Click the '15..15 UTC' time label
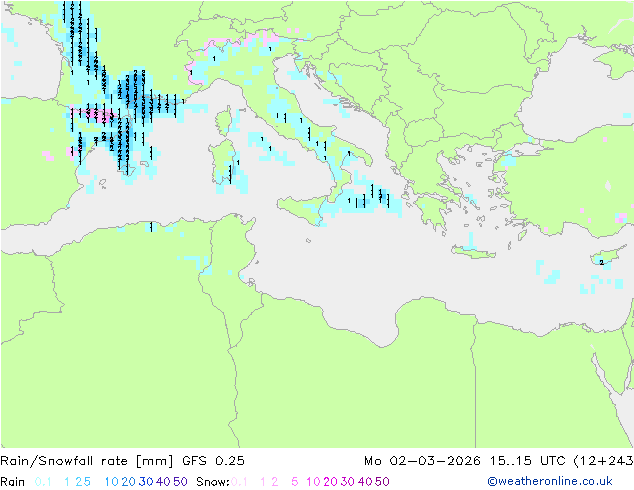Viewport: 634px width, 490px height. click(x=528, y=461)
